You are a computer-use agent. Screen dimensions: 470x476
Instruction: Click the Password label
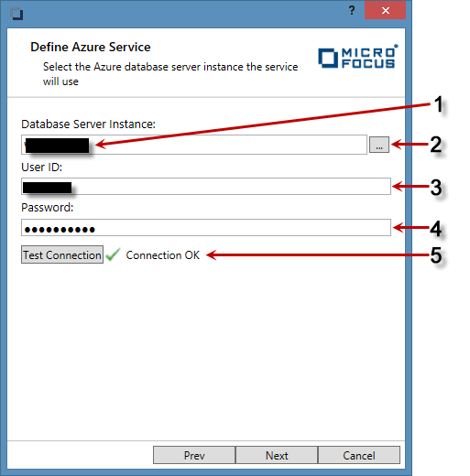[x=48, y=208]
